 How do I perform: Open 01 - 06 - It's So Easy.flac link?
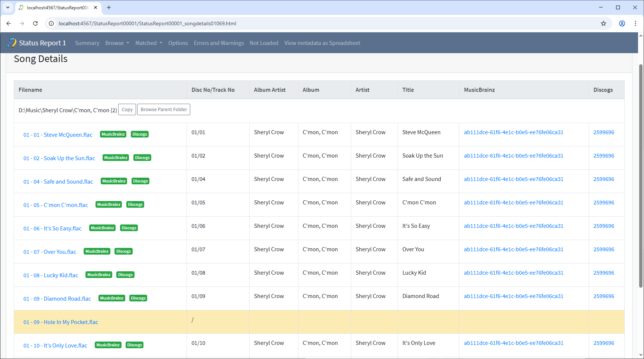coord(52,229)
